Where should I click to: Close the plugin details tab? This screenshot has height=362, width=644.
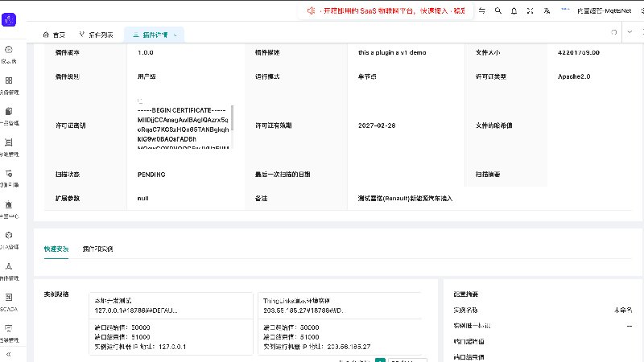175,35
